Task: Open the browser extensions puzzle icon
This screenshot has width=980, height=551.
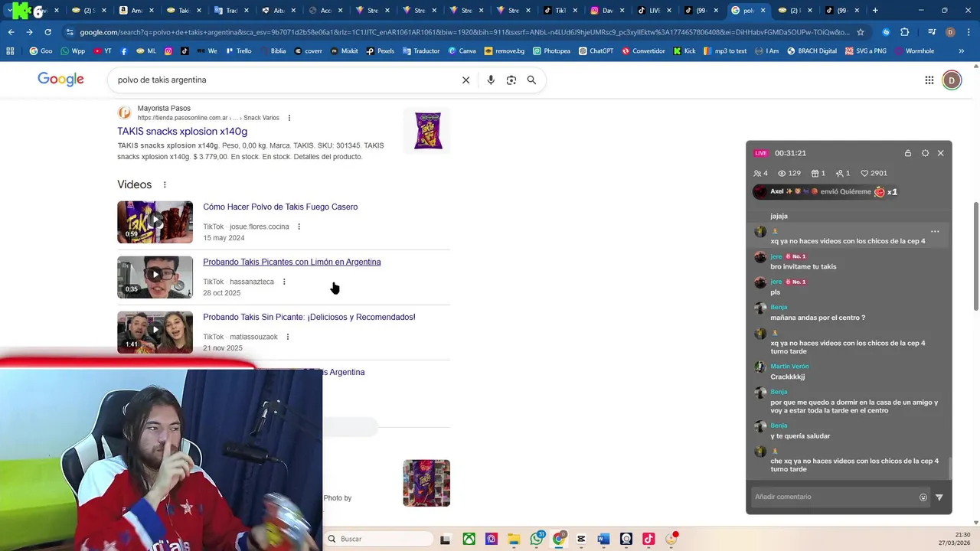Action: click(905, 32)
